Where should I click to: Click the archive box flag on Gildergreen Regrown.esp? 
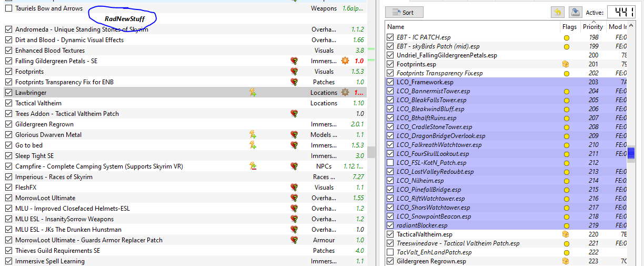(566, 261)
